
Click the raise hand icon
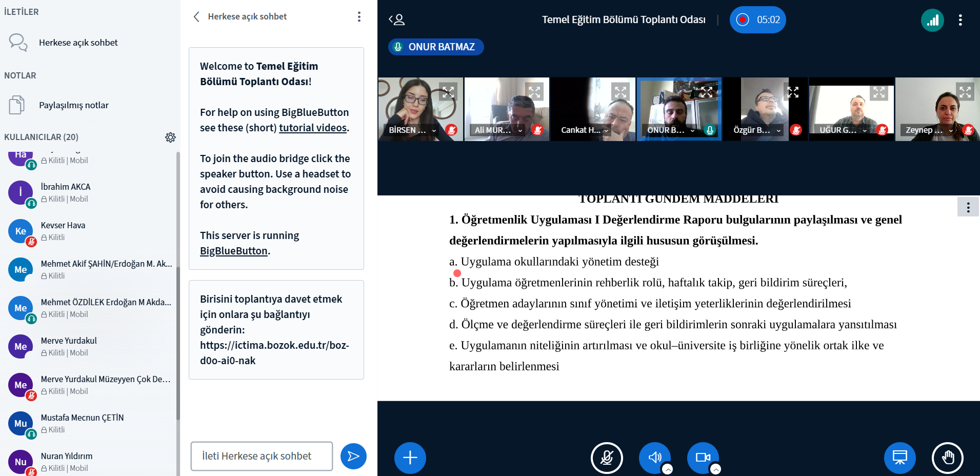(947, 458)
